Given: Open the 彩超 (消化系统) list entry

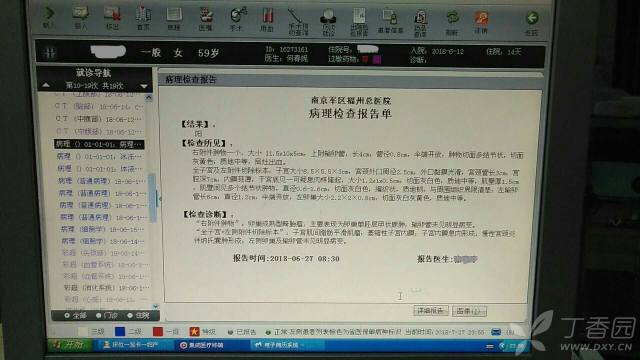Looking at the screenshot, I should [x=107, y=288].
